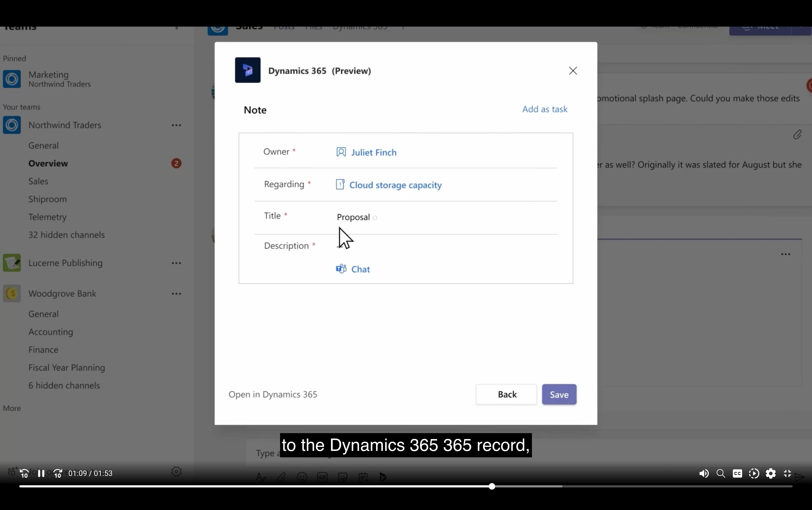Click the Lucerne Publishing team avatar
The width and height of the screenshot is (812, 510).
(12, 263)
